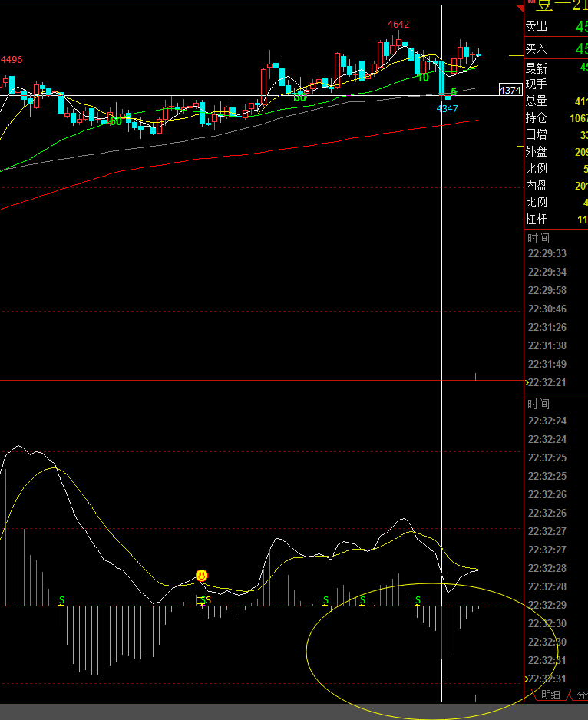Click the 4642 high price label

[x=398, y=25]
